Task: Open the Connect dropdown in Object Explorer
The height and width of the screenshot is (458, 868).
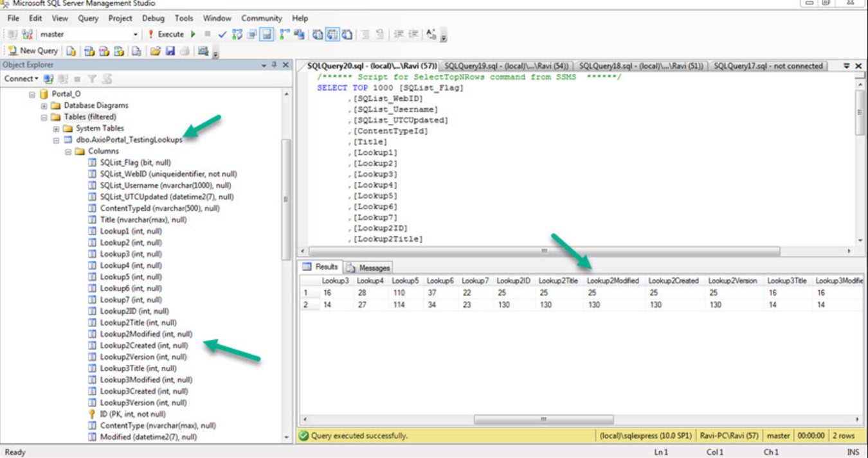Action: point(21,78)
